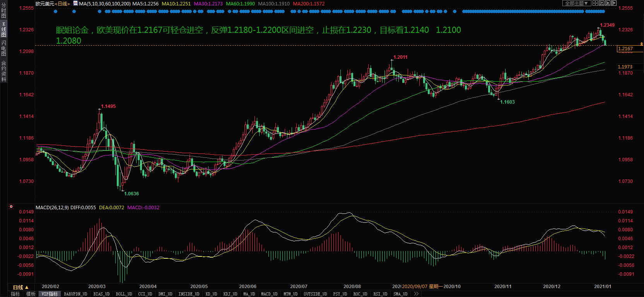Click the current price box 1.2167
Viewport: 644px width, 297px height.
[x=630, y=49]
